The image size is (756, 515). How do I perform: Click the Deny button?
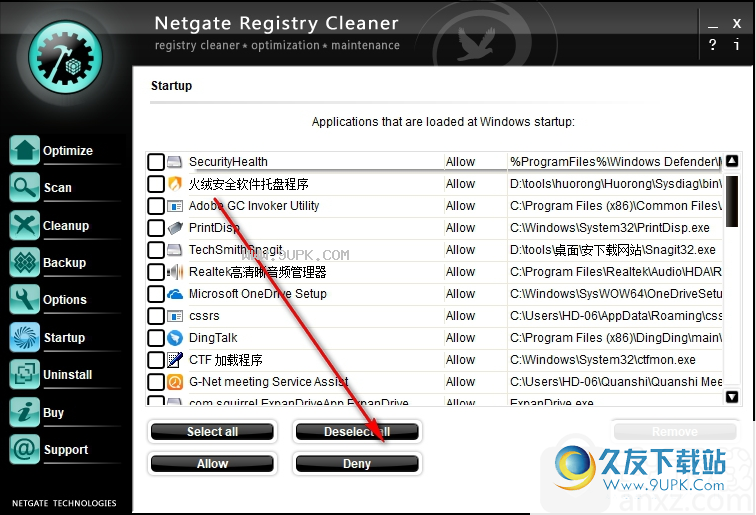[357, 463]
